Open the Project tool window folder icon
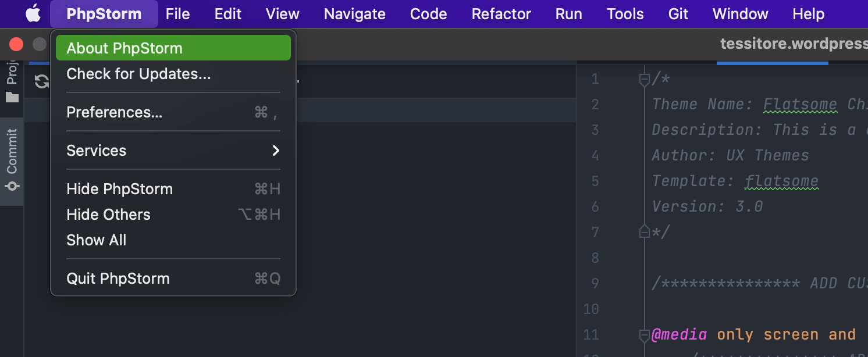Viewport: 868px width, 357px height. click(12, 97)
